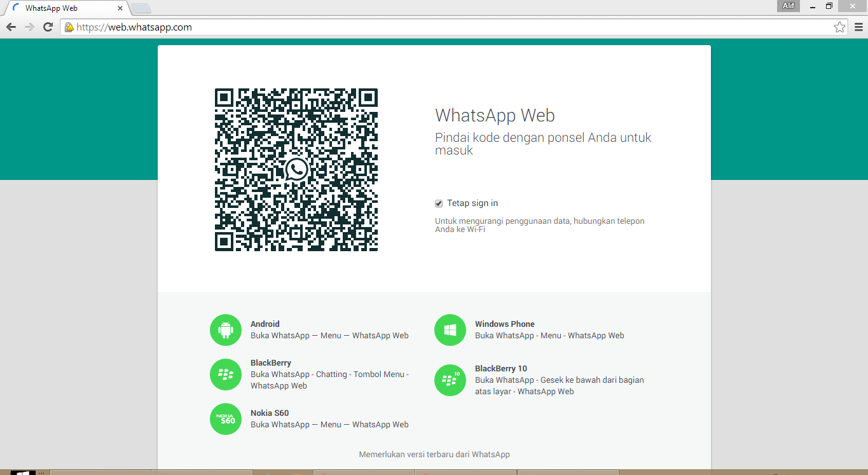Click the BlackBerry 10 heading text
Image resolution: width=868 pixels, height=475 pixels.
point(501,369)
